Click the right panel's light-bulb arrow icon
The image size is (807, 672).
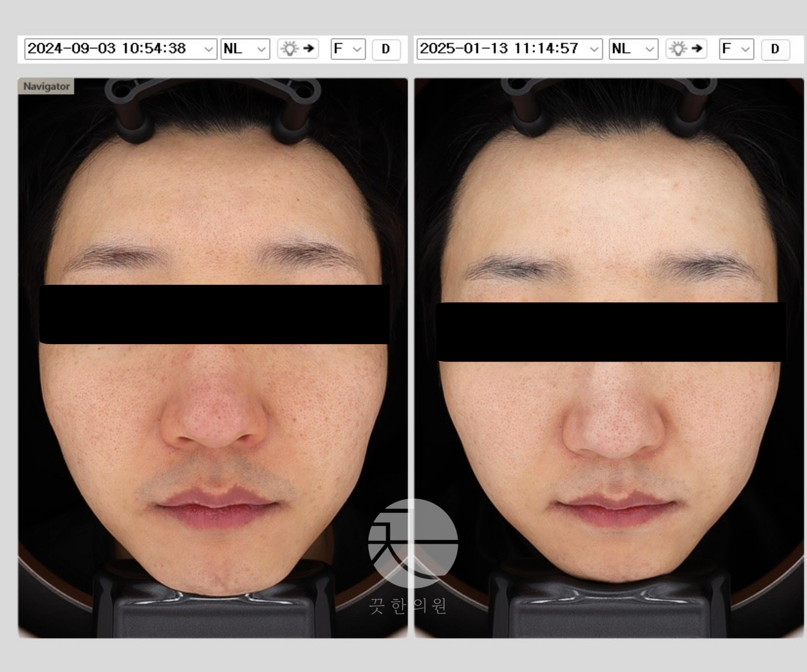point(686,49)
